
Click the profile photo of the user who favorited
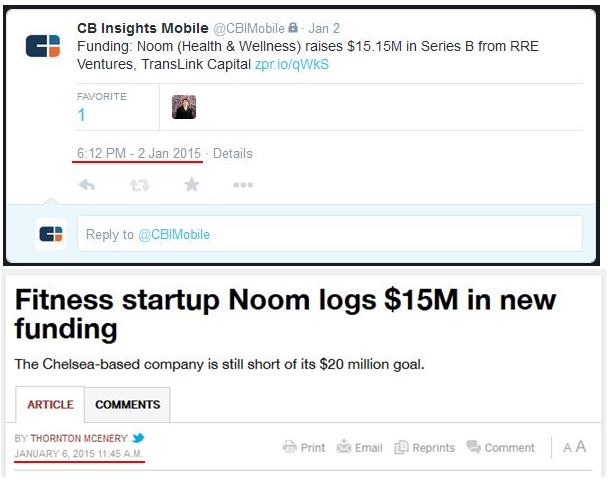pyautogui.click(x=183, y=107)
